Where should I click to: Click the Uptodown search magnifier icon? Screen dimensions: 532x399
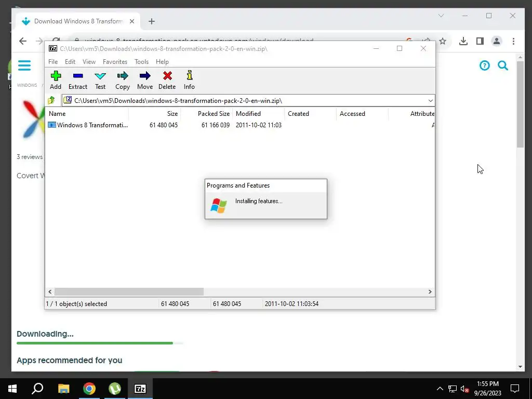[503, 65]
